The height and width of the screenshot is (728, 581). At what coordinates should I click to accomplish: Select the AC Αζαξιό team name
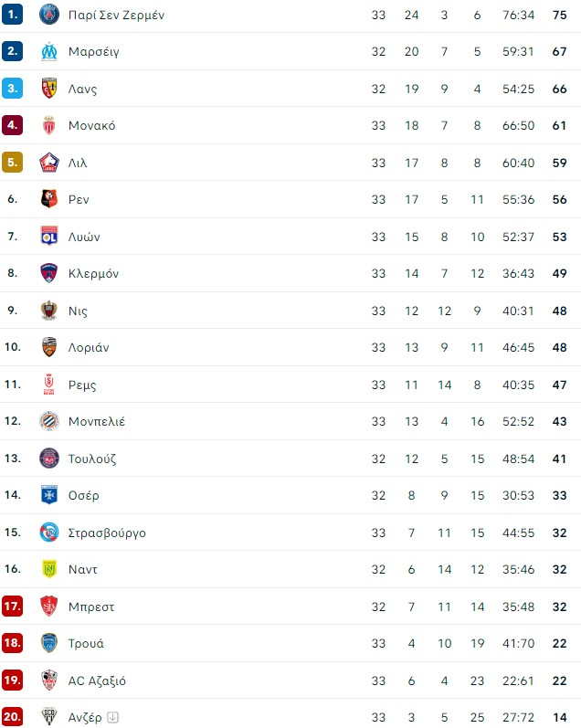click(x=97, y=681)
